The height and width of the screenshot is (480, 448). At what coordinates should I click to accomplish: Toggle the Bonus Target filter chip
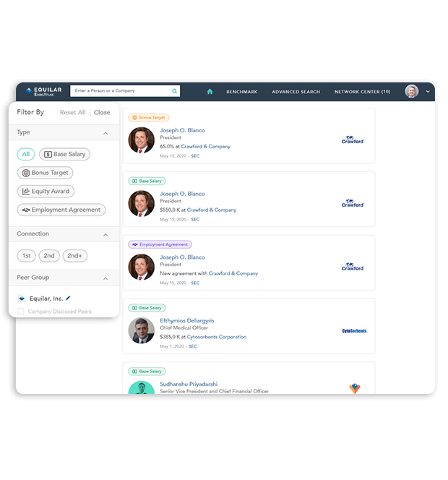[45, 173]
